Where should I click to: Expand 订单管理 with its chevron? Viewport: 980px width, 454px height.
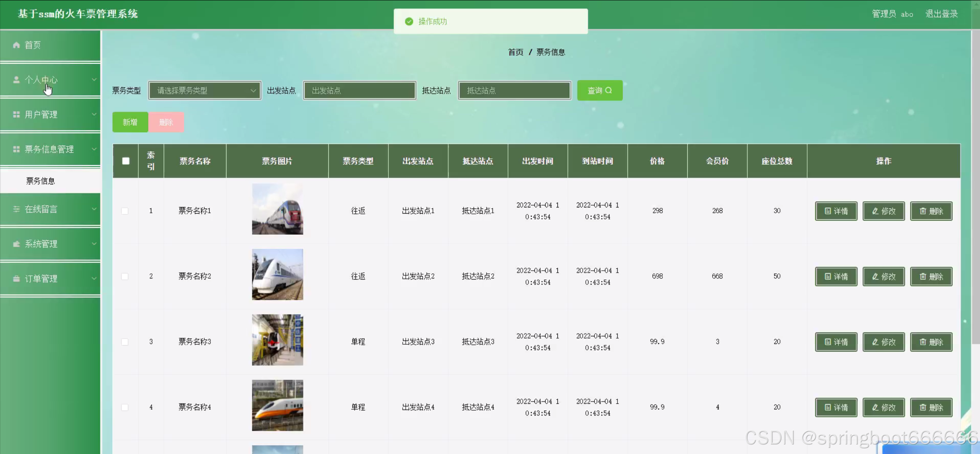pos(94,279)
